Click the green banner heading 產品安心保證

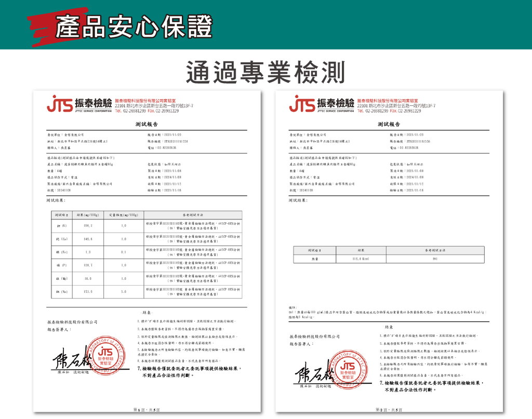point(136,24)
